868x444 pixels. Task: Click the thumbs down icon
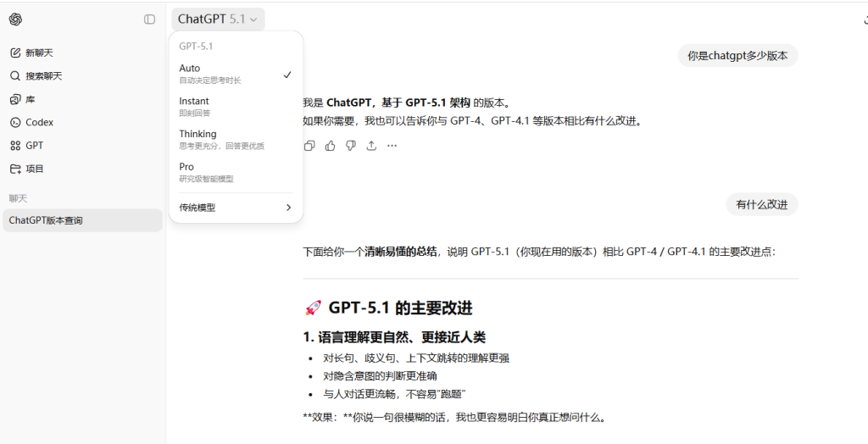[350, 146]
